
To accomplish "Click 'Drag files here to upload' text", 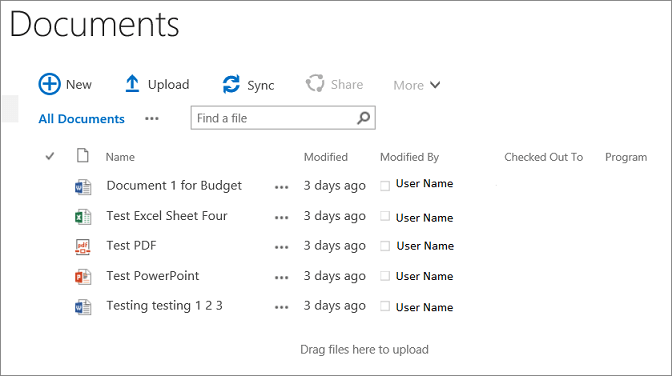I will 364,350.
